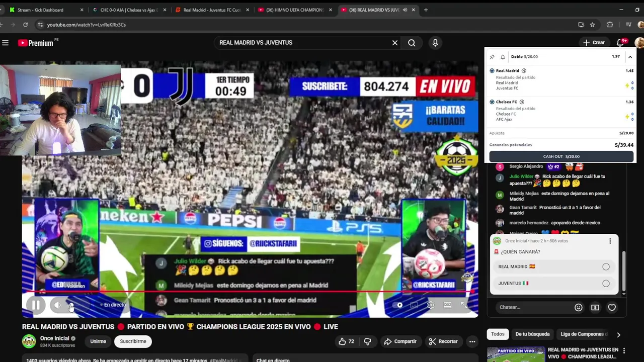
Task: Run search with the magnifier button
Action: (x=412, y=43)
